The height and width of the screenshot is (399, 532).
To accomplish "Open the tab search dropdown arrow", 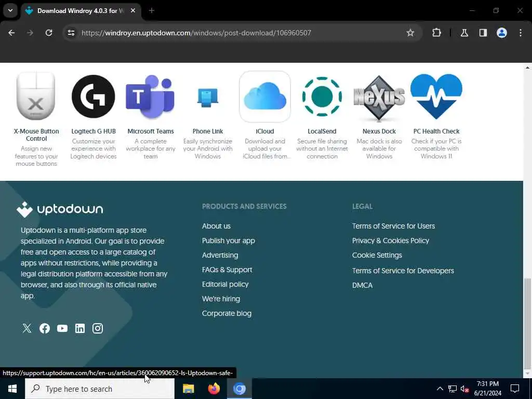I will (10, 10).
